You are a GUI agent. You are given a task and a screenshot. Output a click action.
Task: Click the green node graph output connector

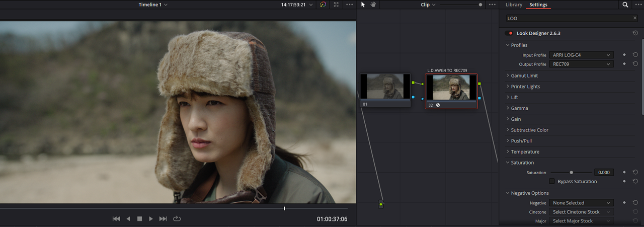point(381,204)
